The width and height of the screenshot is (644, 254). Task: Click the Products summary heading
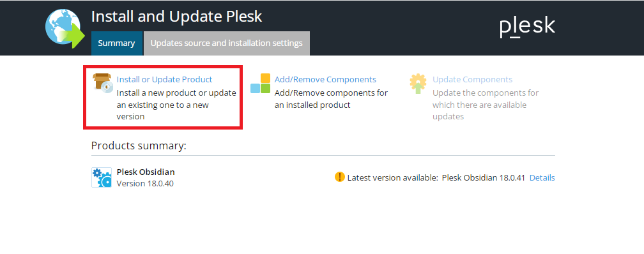click(139, 146)
